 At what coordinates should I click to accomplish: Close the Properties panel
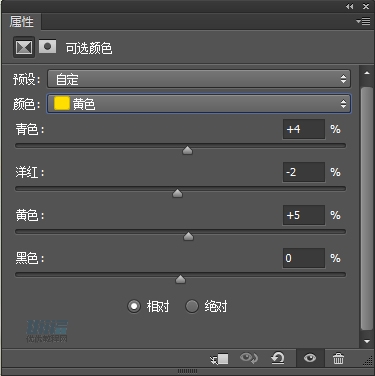pyautogui.click(x=366, y=6)
